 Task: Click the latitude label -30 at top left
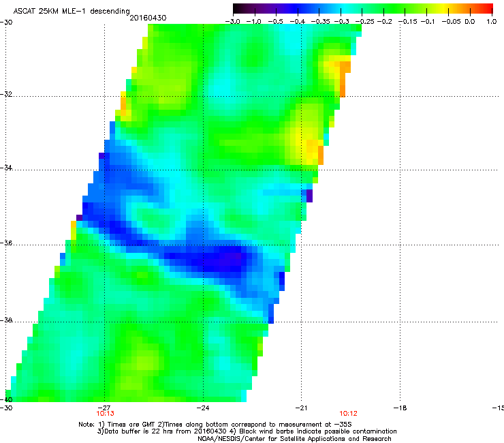tap(6, 22)
